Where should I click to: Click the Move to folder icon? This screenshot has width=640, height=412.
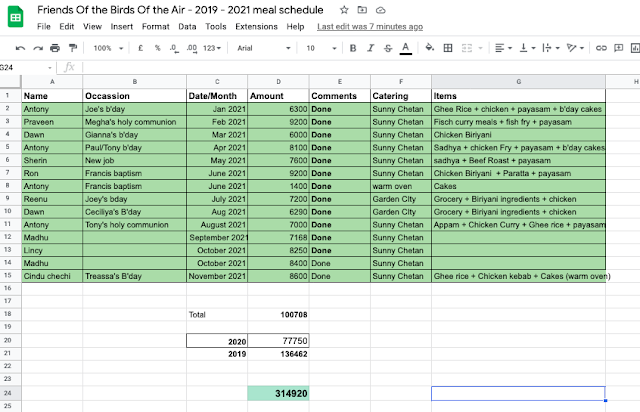[x=362, y=10]
